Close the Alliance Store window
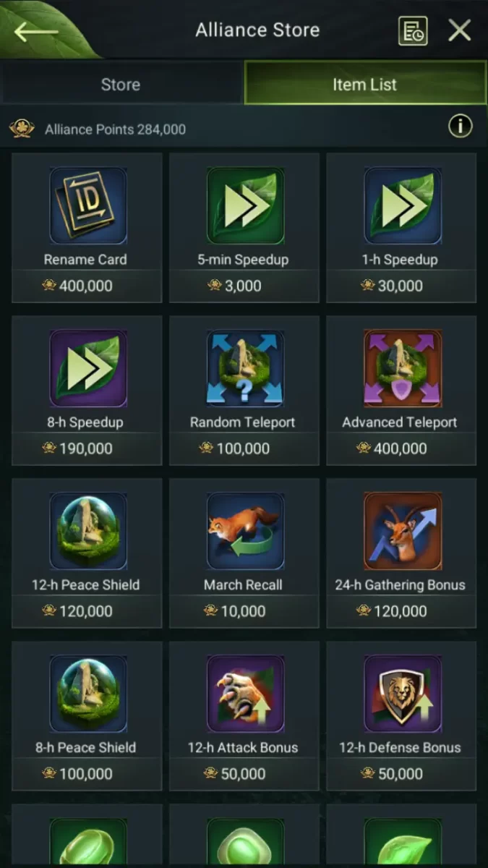This screenshot has width=488, height=868. coord(460,30)
